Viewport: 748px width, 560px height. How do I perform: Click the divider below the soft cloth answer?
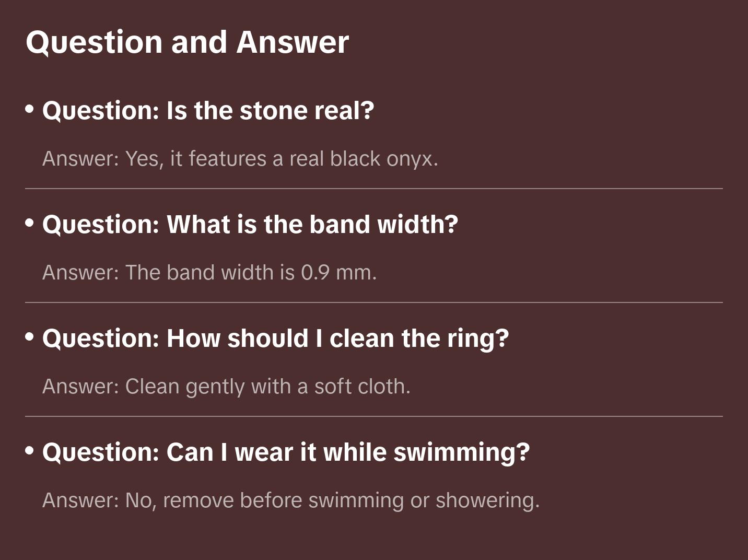coord(374,416)
